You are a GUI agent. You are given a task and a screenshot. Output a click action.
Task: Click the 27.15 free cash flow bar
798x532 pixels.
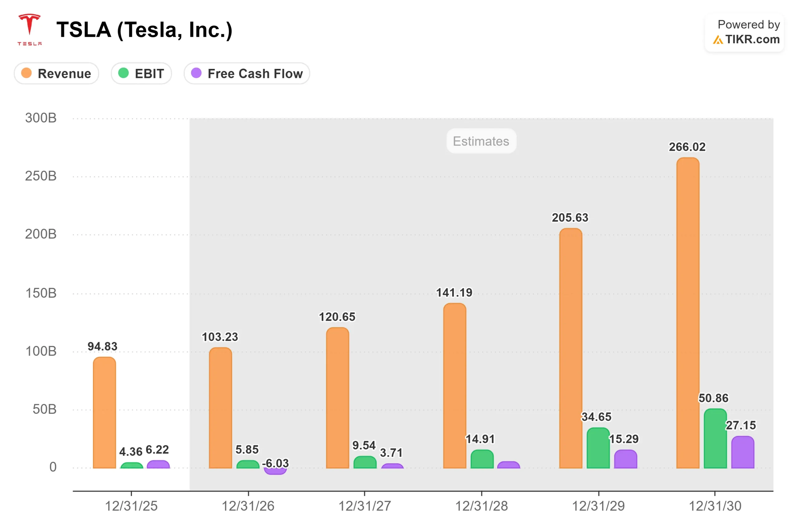click(x=743, y=452)
